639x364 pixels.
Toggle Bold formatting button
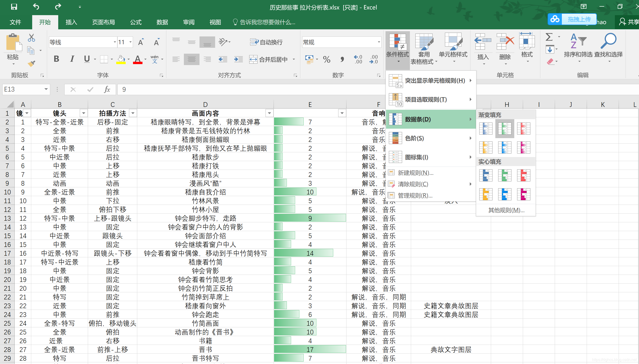pyautogui.click(x=56, y=59)
